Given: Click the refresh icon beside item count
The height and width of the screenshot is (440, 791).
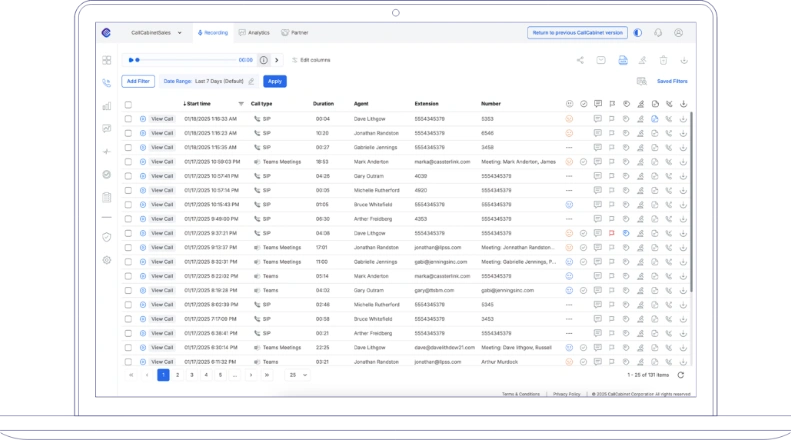Looking at the screenshot, I should click(x=681, y=375).
